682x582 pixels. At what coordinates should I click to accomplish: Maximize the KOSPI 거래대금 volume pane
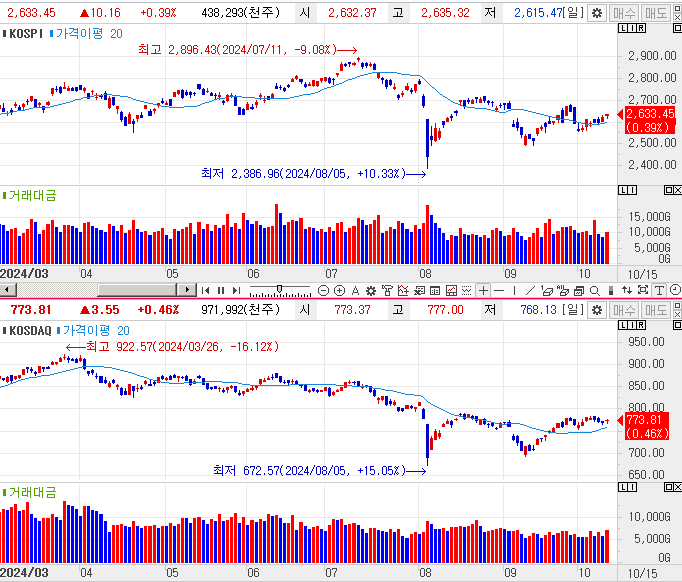pos(668,190)
